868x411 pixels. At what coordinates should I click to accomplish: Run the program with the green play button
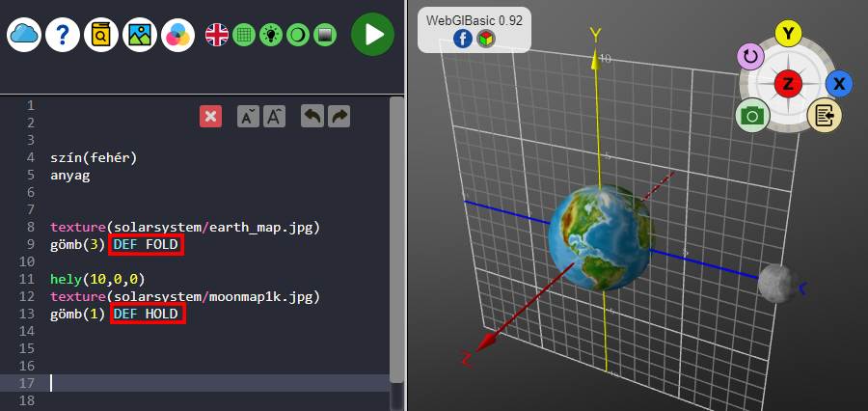pos(372,35)
